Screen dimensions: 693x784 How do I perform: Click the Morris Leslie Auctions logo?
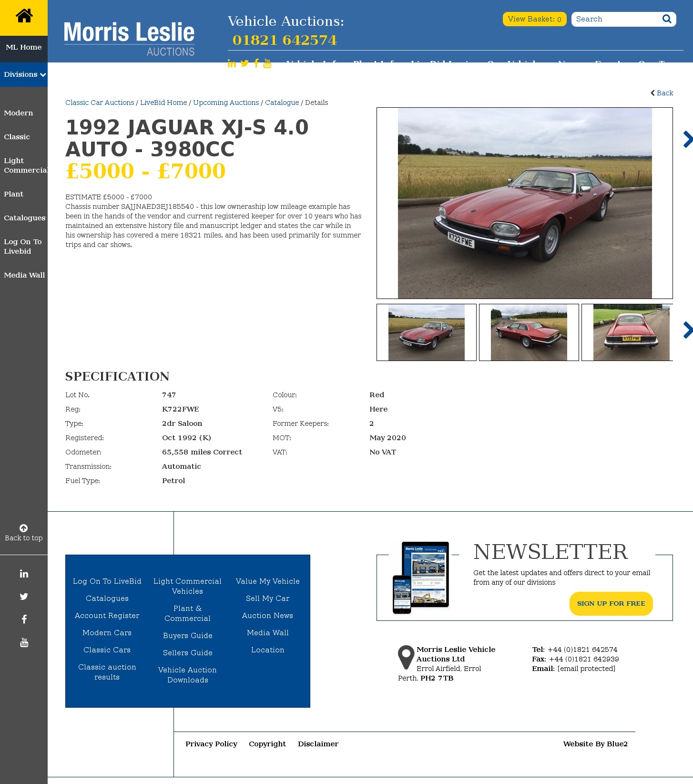(129, 39)
